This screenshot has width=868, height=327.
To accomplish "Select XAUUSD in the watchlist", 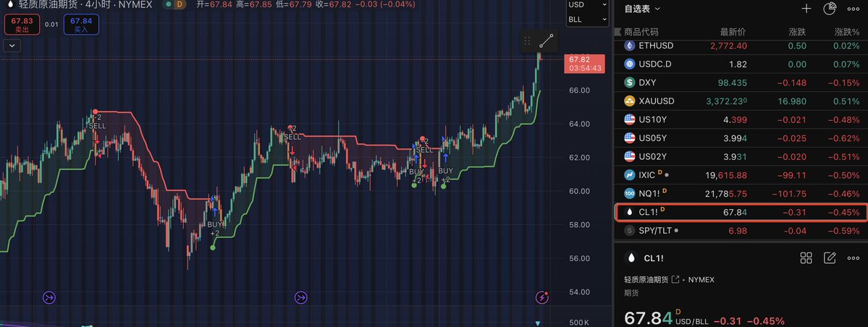I will point(741,101).
